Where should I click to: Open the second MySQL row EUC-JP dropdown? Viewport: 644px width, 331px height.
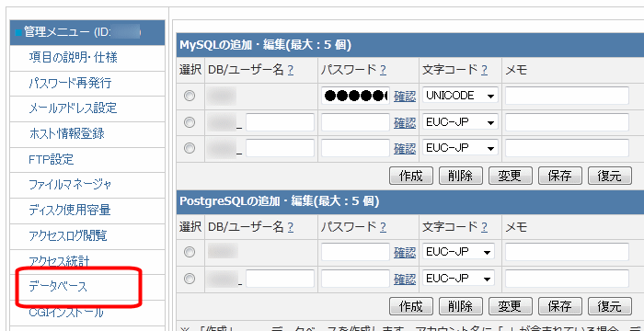(460, 122)
